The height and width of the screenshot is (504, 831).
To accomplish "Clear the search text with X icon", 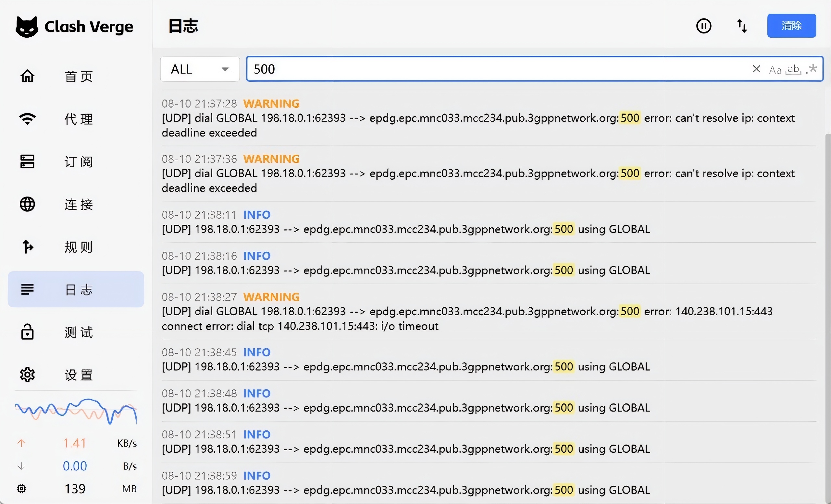I will pyautogui.click(x=756, y=69).
